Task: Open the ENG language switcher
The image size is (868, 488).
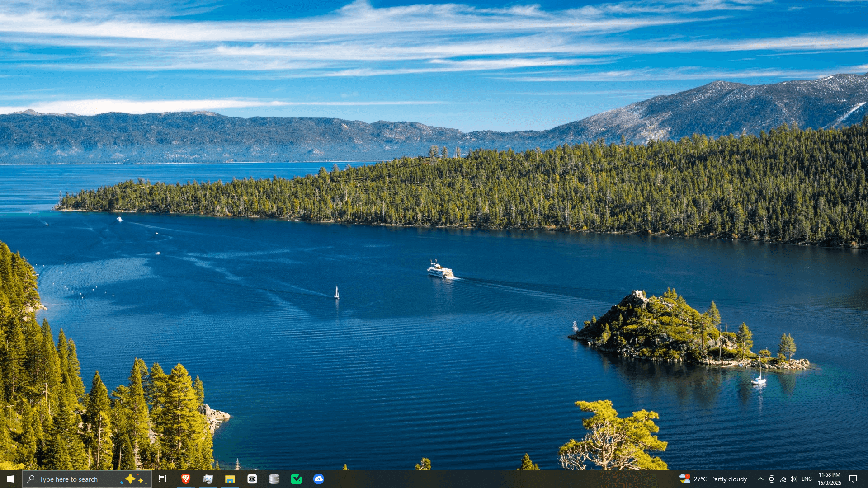Action: pos(807,479)
